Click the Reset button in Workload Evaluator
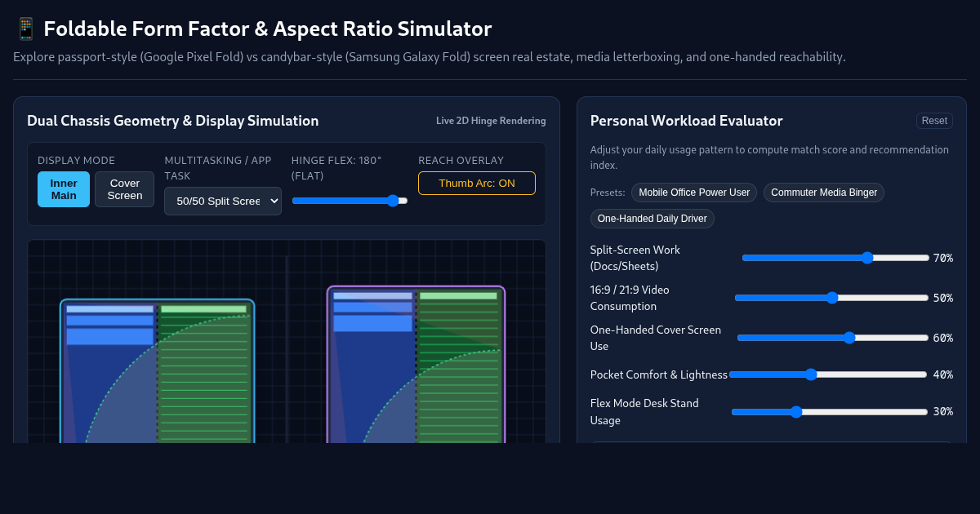Image resolution: width=980 pixels, height=514 pixels. pyautogui.click(x=934, y=121)
